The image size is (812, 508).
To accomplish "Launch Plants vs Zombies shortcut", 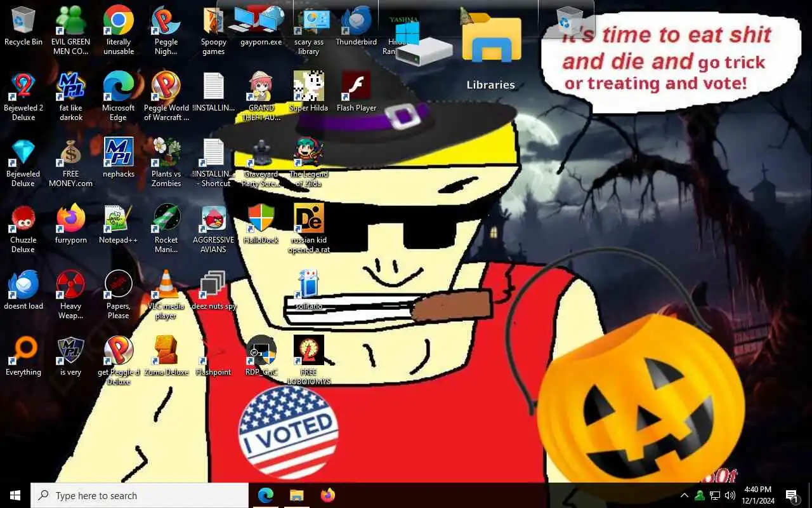I will pos(166,163).
